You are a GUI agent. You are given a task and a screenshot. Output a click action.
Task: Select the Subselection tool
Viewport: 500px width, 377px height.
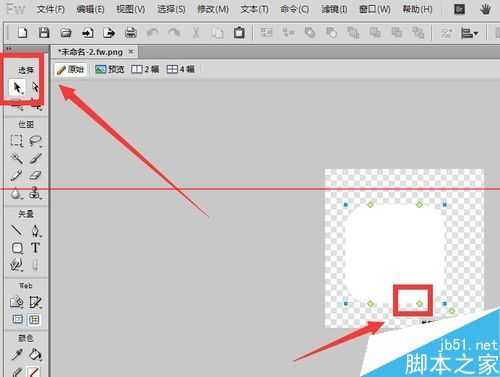35,88
